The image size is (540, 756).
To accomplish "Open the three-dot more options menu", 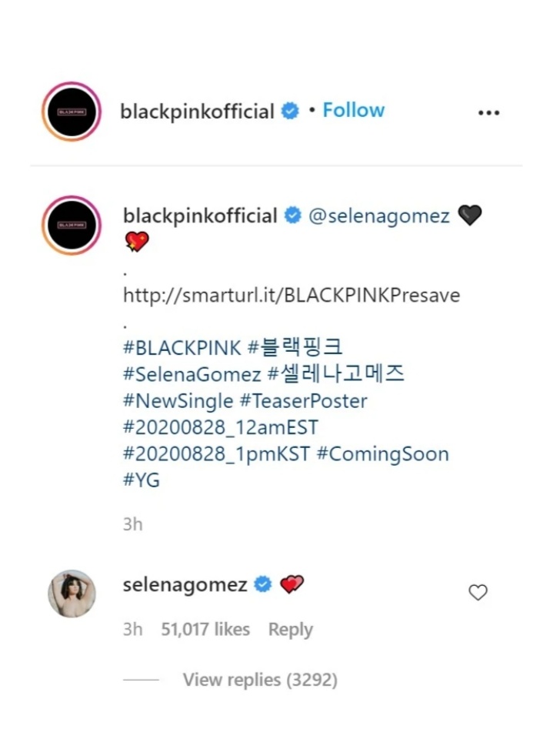I will pyautogui.click(x=488, y=113).
